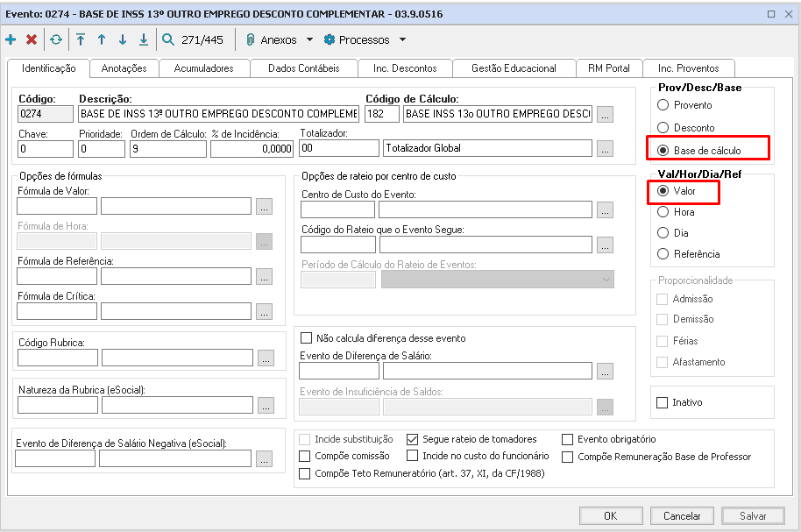The width and height of the screenshot is (801, 532).
Task: Select the Valor radio button
Action: (x=663, y=190)
